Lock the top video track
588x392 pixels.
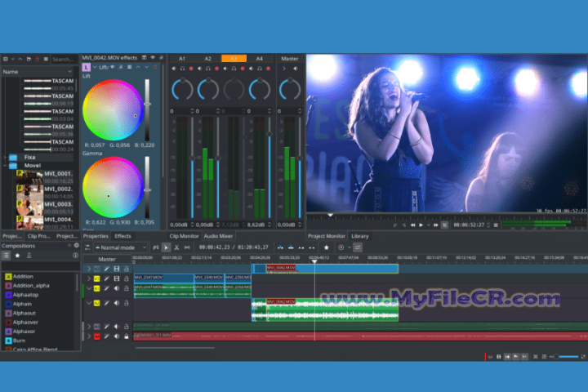[x=127, y=269]
